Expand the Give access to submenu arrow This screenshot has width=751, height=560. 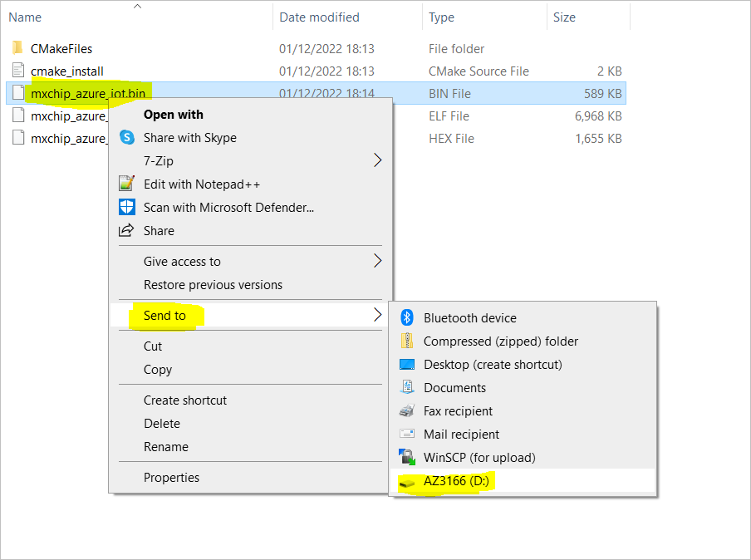378,261
